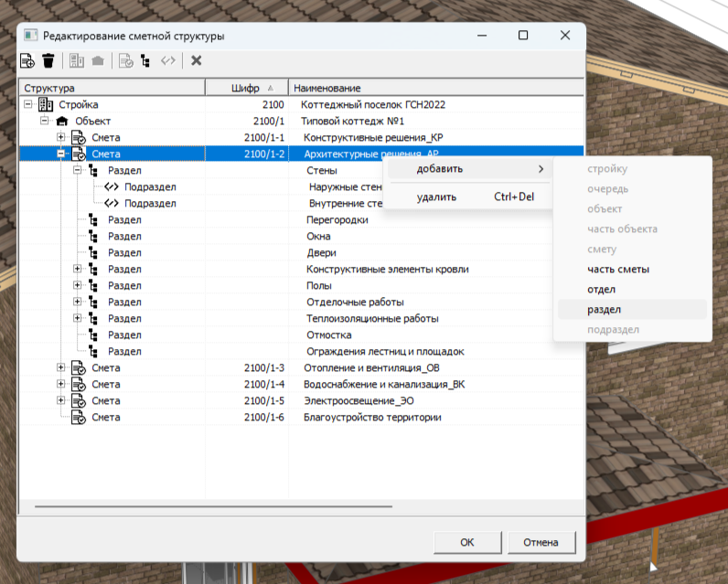Click the cipher cell 2100/1-4

tap(264, 385)
